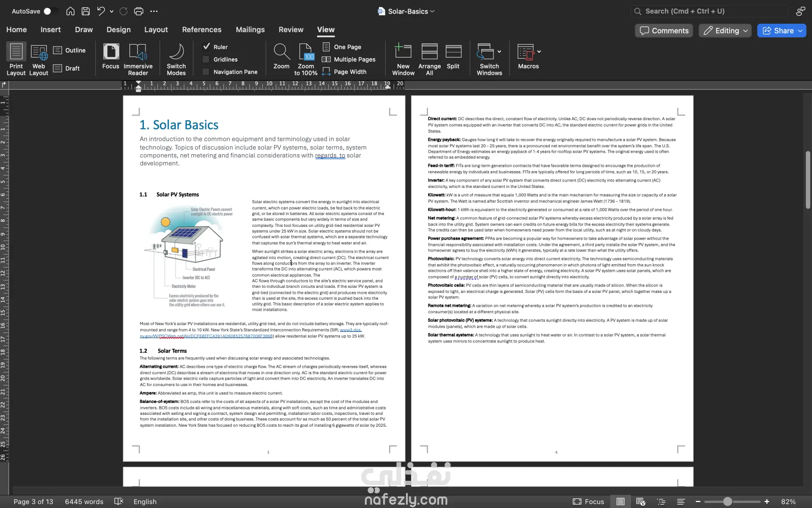The width and height of the screenshot is (812, 508).
Task: Open the Zoom dialog magnifier
Action: point(281,52)
